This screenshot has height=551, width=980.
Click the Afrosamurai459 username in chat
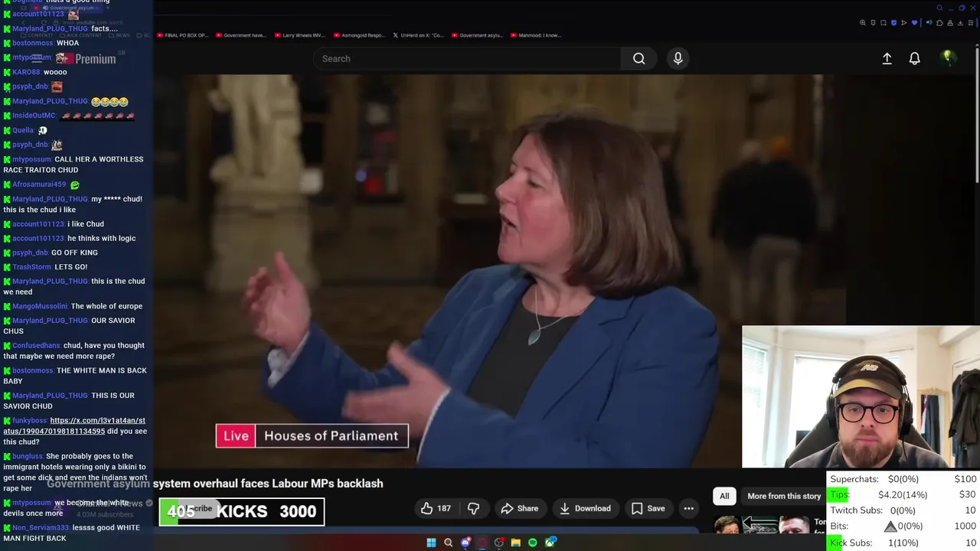[x=39, y=184]
